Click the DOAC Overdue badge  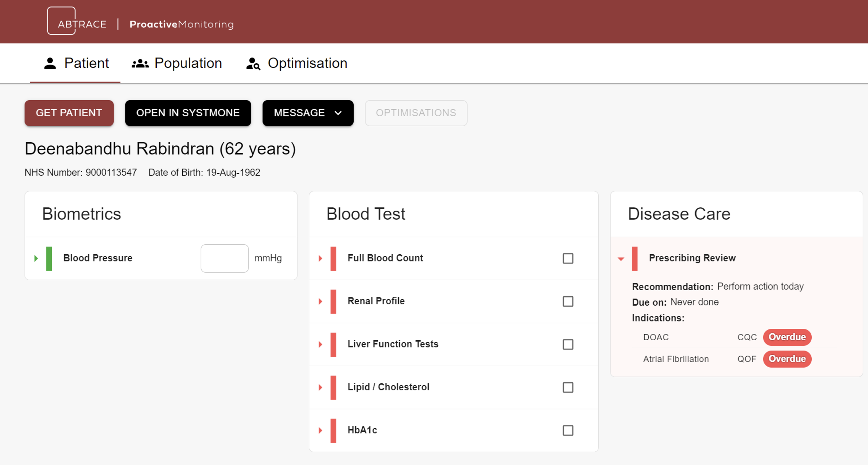[787, 337]
